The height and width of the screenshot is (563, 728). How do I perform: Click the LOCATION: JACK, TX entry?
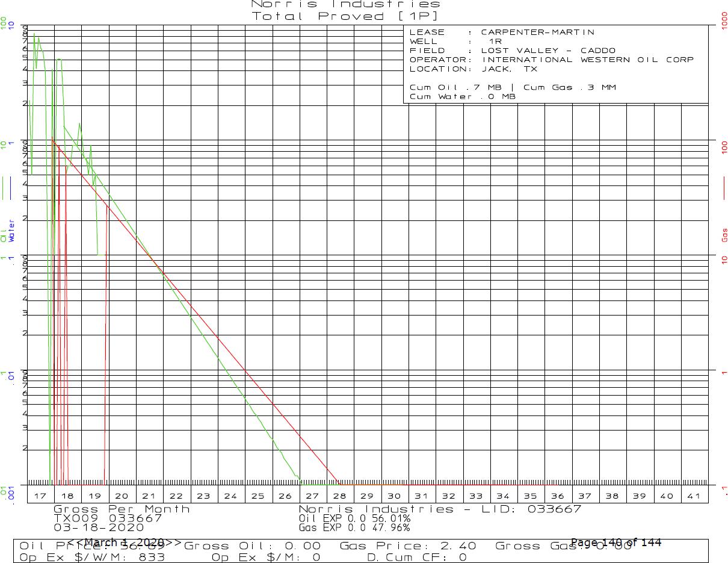coord(474,69)
